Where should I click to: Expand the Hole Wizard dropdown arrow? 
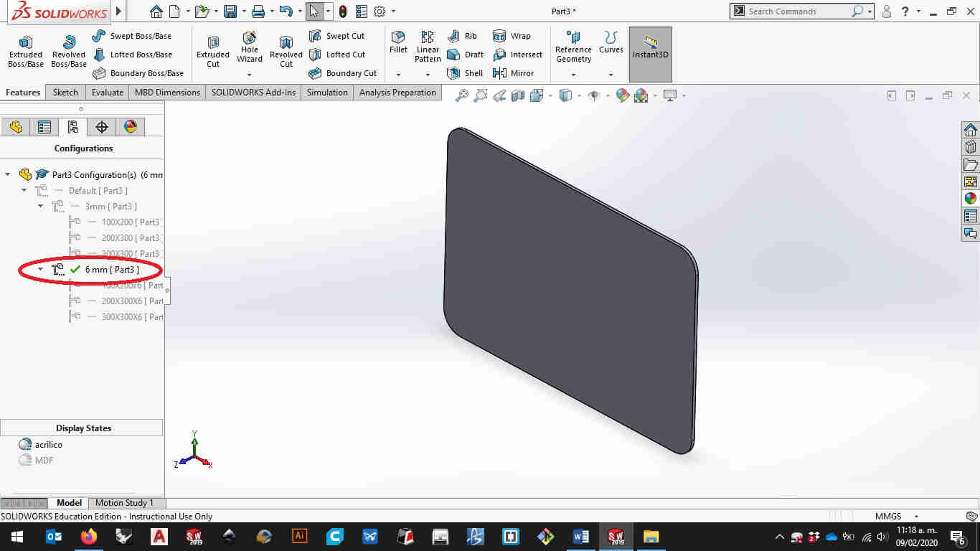(250, 75)
